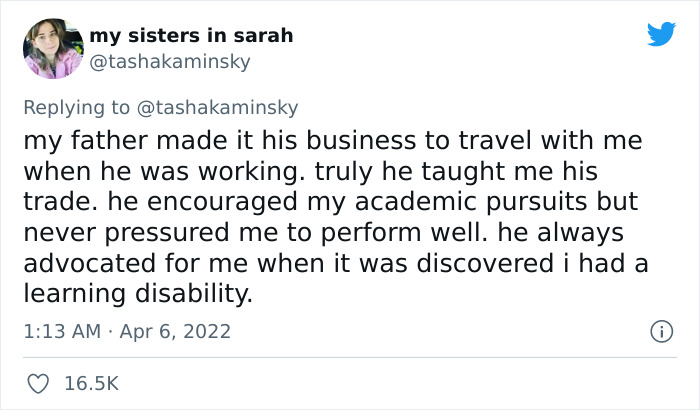Like the tweet with the heart icon
Screen dimensions: 700x410
(x=38, y=383)
